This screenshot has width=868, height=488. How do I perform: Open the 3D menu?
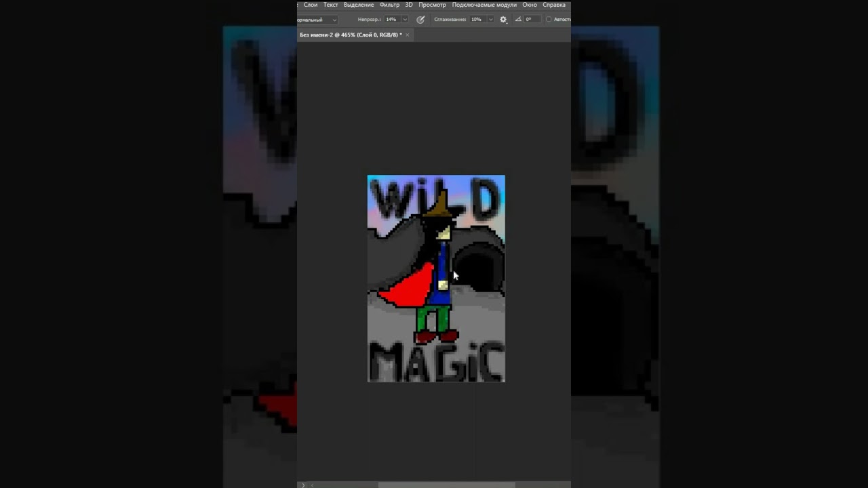click(x=409, y=5)
